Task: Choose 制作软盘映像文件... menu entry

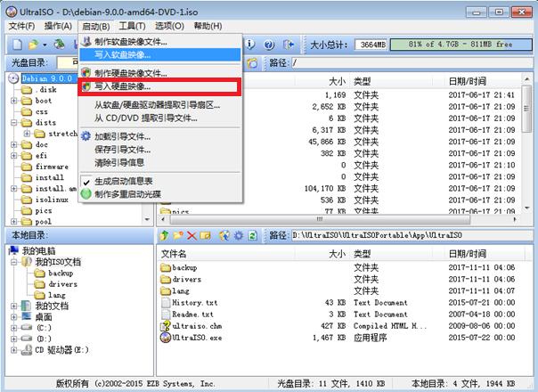Action: (160, 42)
